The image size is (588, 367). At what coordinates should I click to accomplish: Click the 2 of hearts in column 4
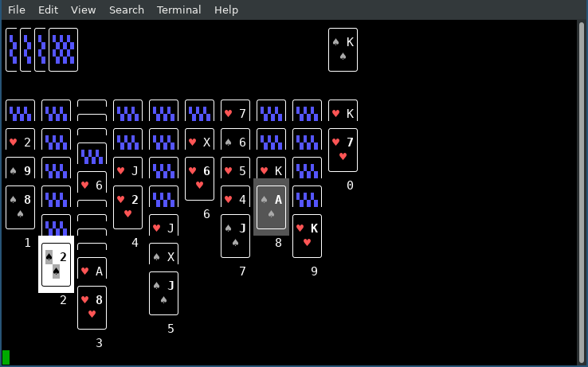tap(127, 207)
